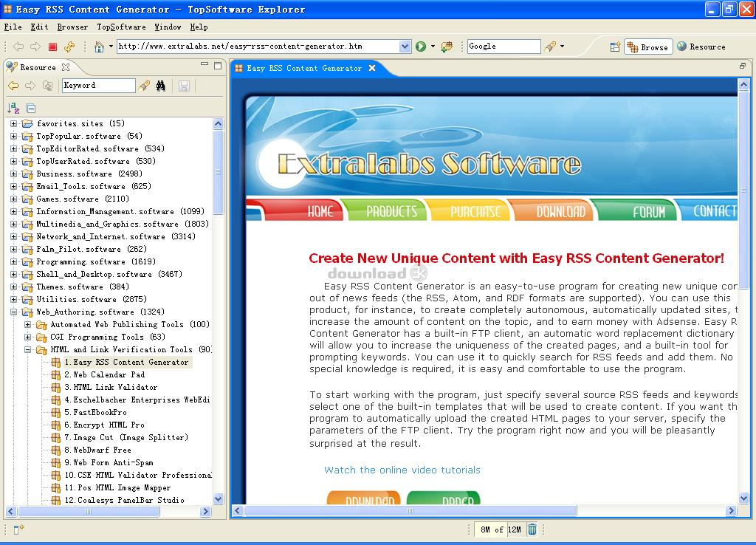
Task: Click the green Go button beside URL
Action: click(421, 47)
